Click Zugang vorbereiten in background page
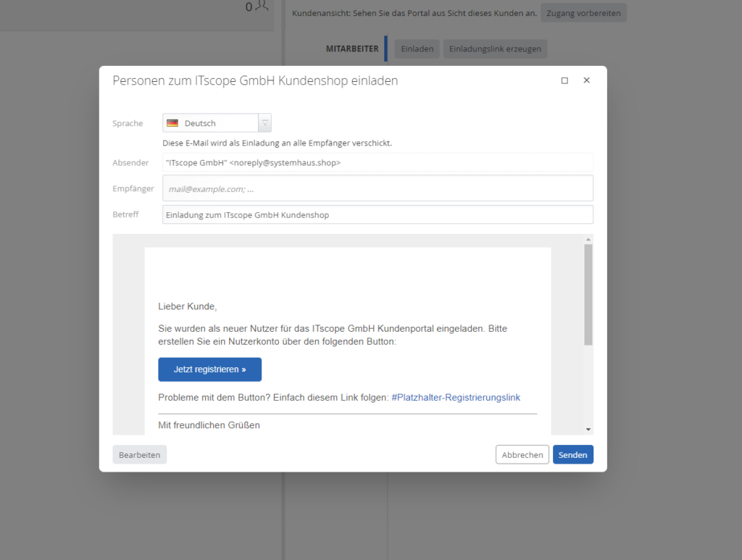742x560 pixels. (x=583, y=13)
